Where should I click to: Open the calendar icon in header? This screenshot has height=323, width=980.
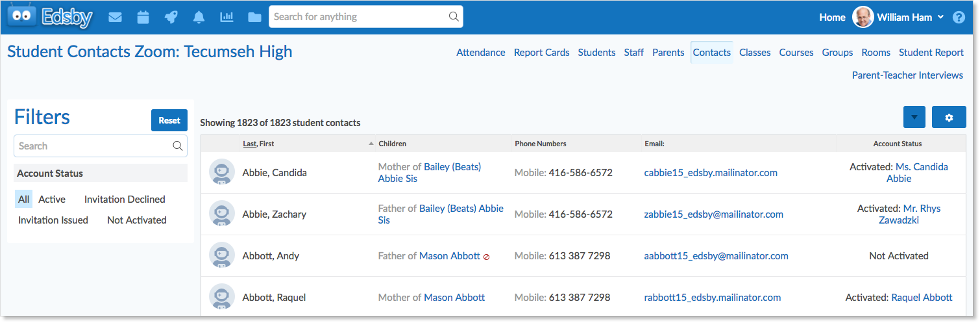pos(143,18)
